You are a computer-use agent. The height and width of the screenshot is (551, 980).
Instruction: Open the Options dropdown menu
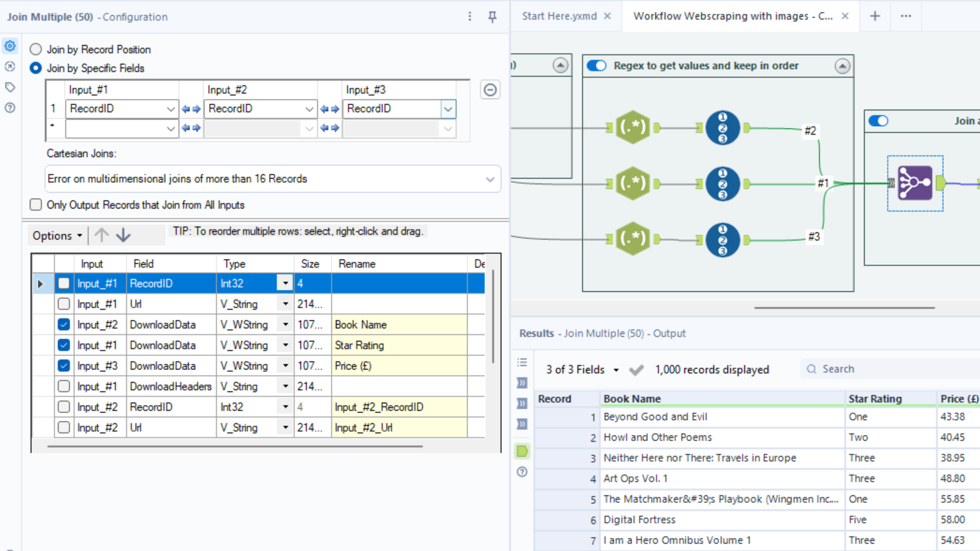[x=57, y=236]
